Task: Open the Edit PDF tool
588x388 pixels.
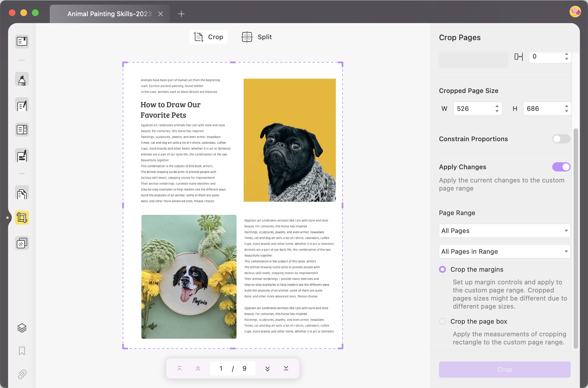Action: coord(22,105)
